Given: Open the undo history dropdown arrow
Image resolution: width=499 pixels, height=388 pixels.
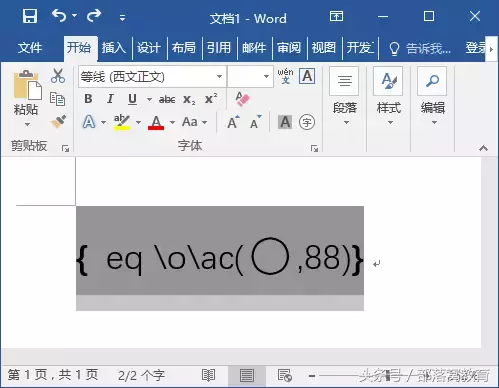Looking at the screenshot, I should [x=75, y=15].
